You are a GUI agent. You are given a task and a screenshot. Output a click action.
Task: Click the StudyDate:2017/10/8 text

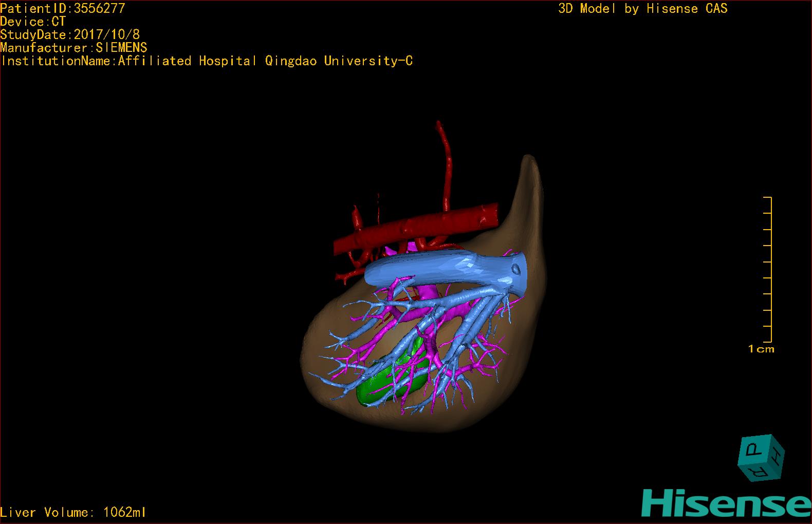click(x=70, y=34)
